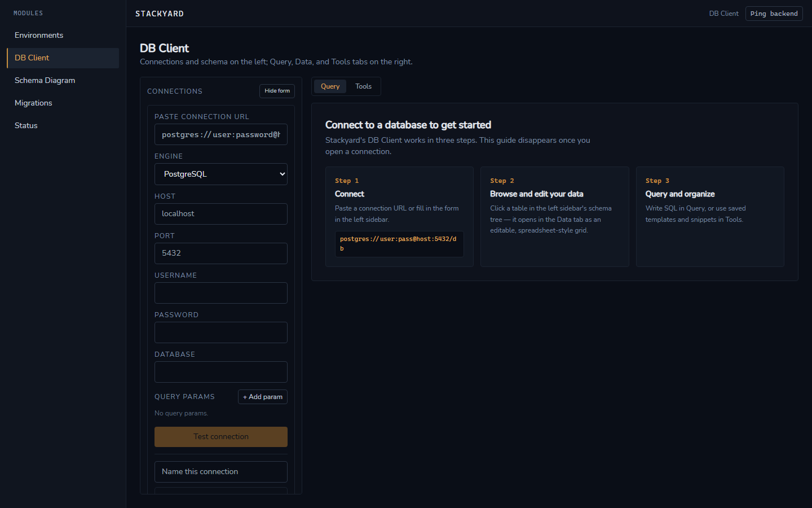Click the No query params text
812x508 pixels.
[x=182, y=413]
